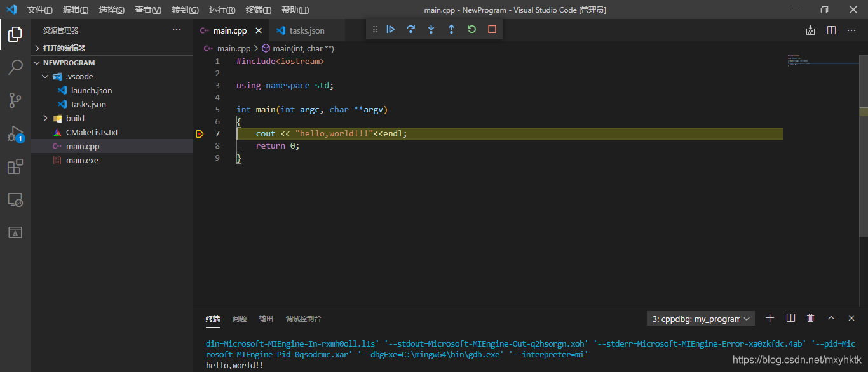Kill the terminal with trash icon
The image size is (868, 372).
(811, 318)
